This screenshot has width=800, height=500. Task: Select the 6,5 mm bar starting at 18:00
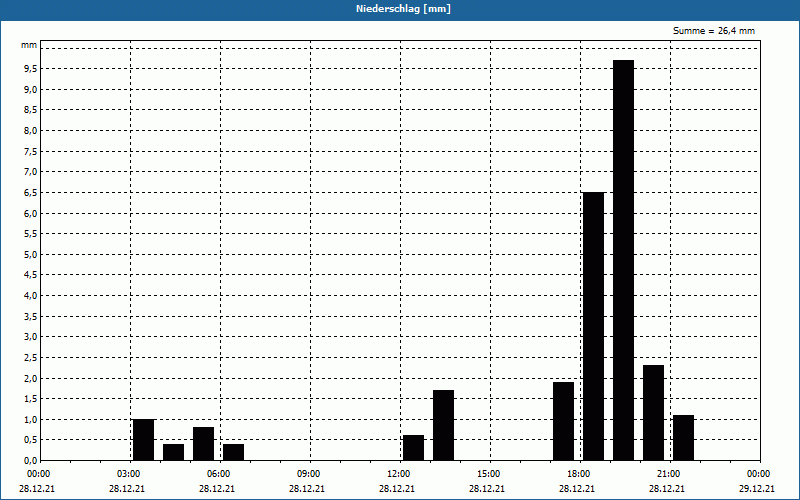coord(593,327)
